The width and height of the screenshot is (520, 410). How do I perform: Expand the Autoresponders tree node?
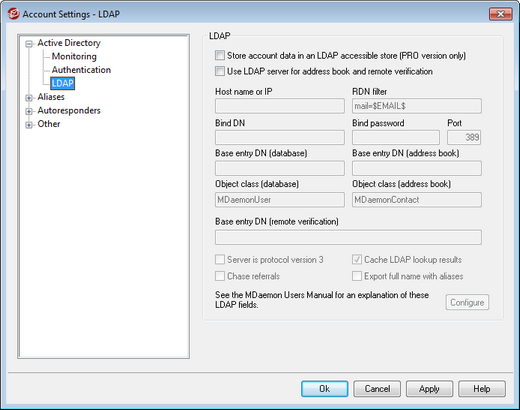29,111
